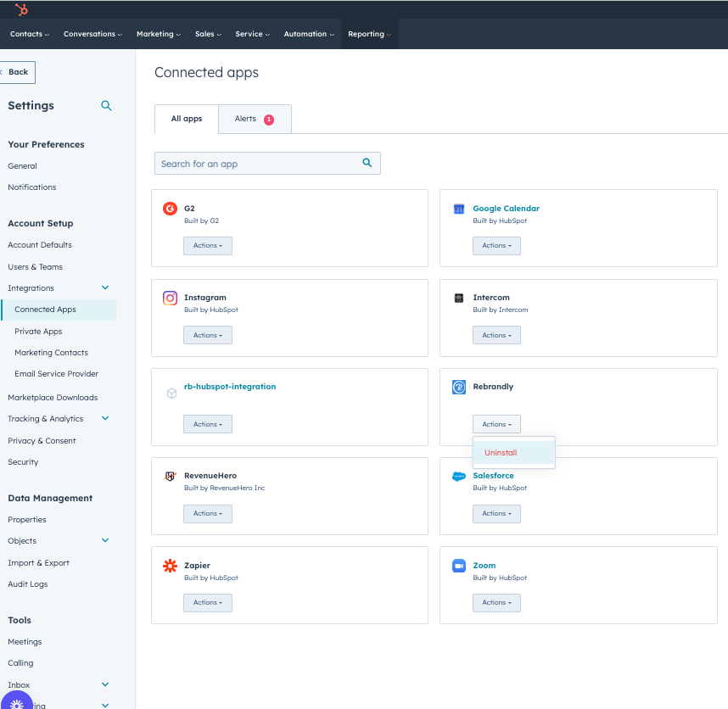
Task: Open Security settings
Action: [x=23, y=462]
